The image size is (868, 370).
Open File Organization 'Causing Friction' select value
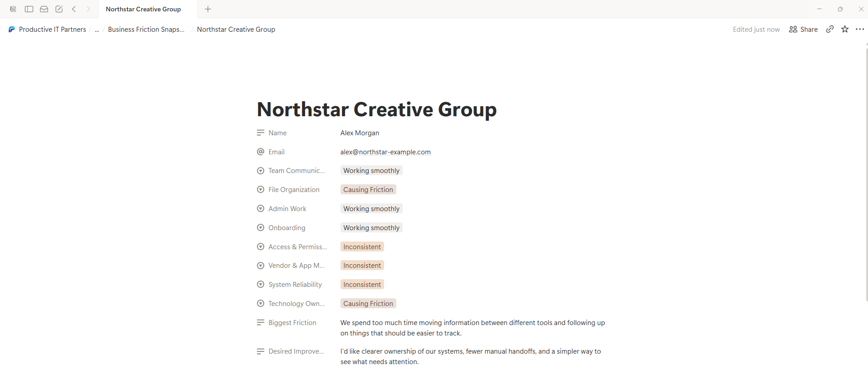click(x=368, y=189)
